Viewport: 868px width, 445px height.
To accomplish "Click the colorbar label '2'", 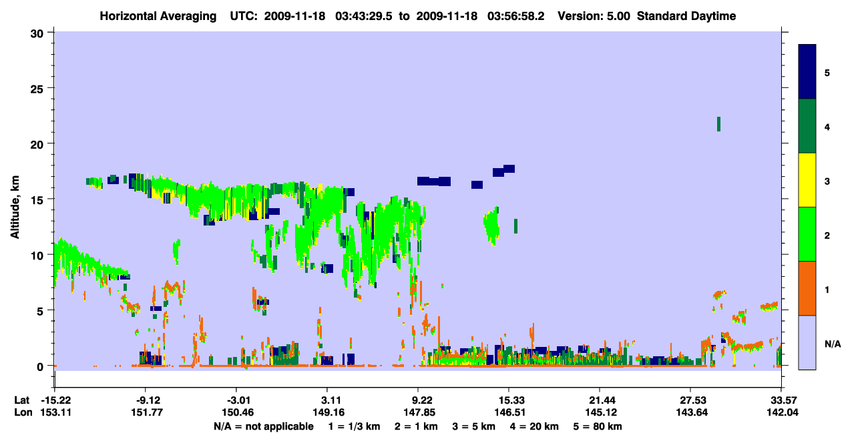I will coord(827,235).
